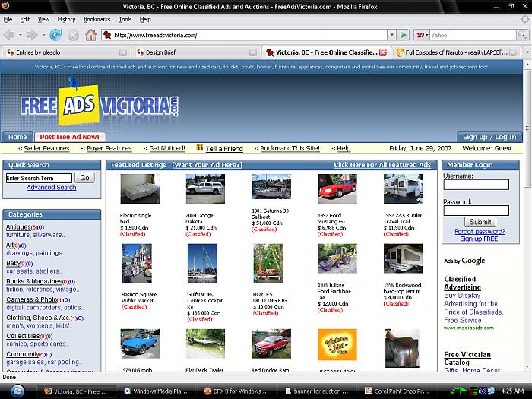Image resolution: width=532 pixels, height=399 pixels.
Task: Click the browser Forward arrow button
Action: pos(32,35)
